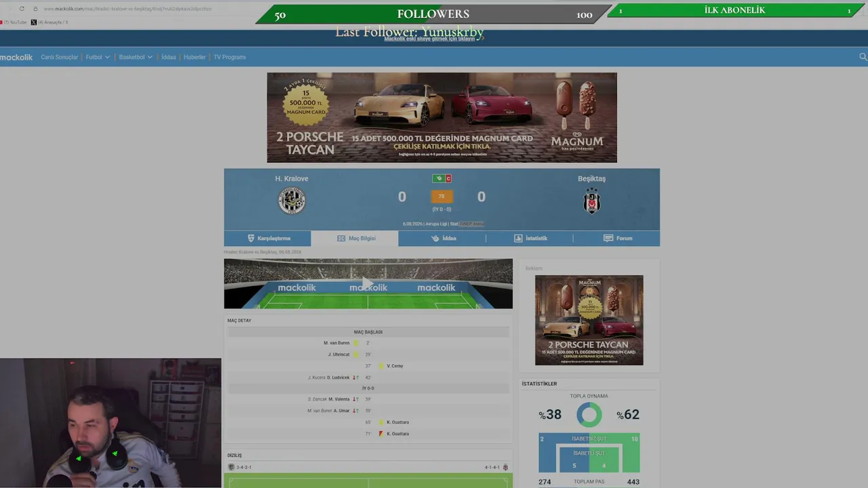Screen dimensions: 868x488
Task: Click the red C live icon above the score
Action: coord(448,178)
